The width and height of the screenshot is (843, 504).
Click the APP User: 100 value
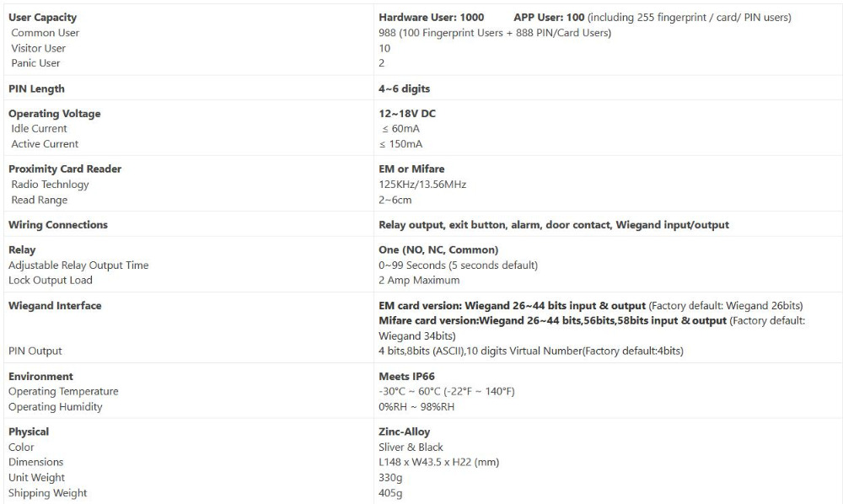click(549, 18)
